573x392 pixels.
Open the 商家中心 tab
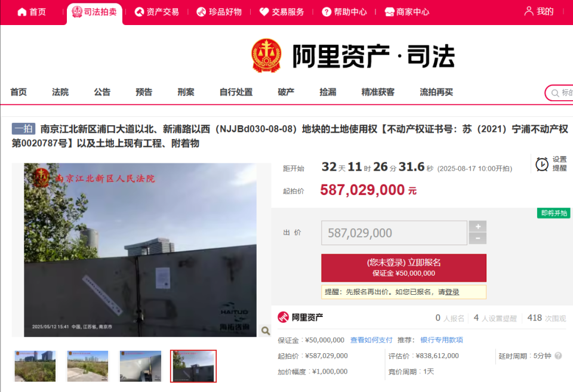pyautogui.click(x=407, y=12)
